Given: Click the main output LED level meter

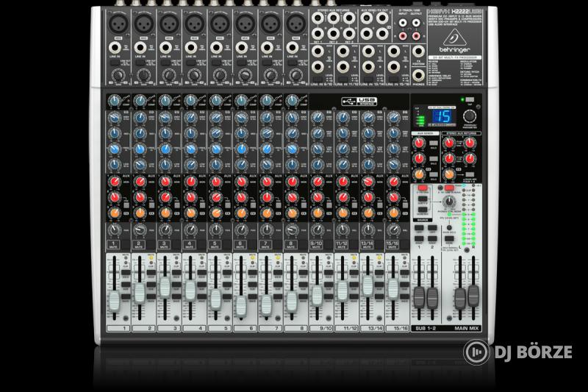Looking at the screenshot, I should pos(469,214).
